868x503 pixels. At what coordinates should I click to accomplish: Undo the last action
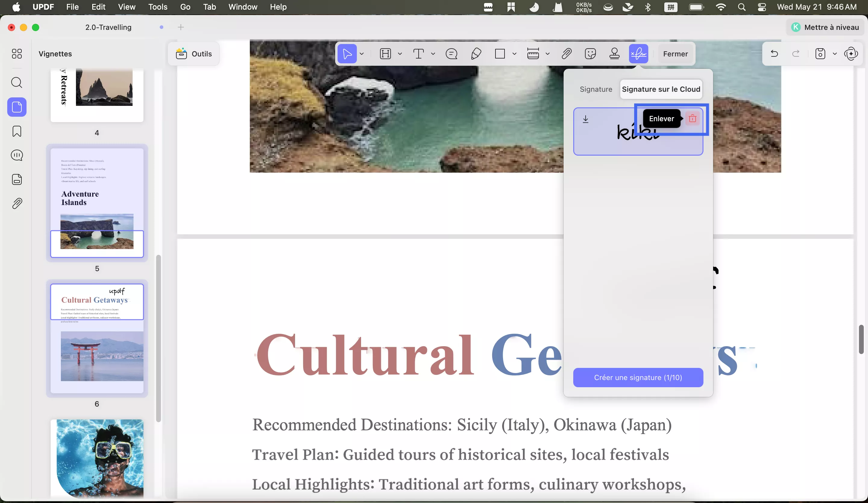[774, 54]
